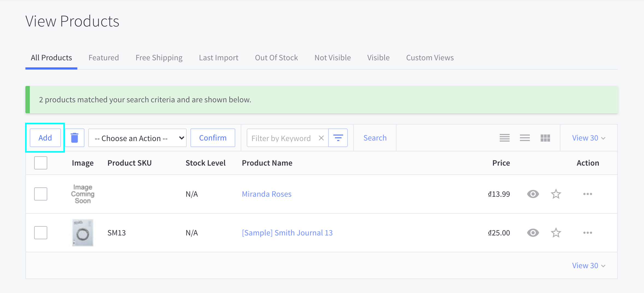
Task: Check the select-all products checkbox
Action: tap(41, 163)
